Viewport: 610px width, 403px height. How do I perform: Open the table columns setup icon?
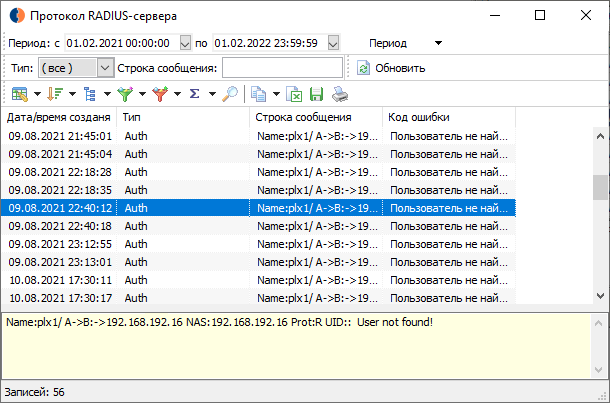pos(19,94)
